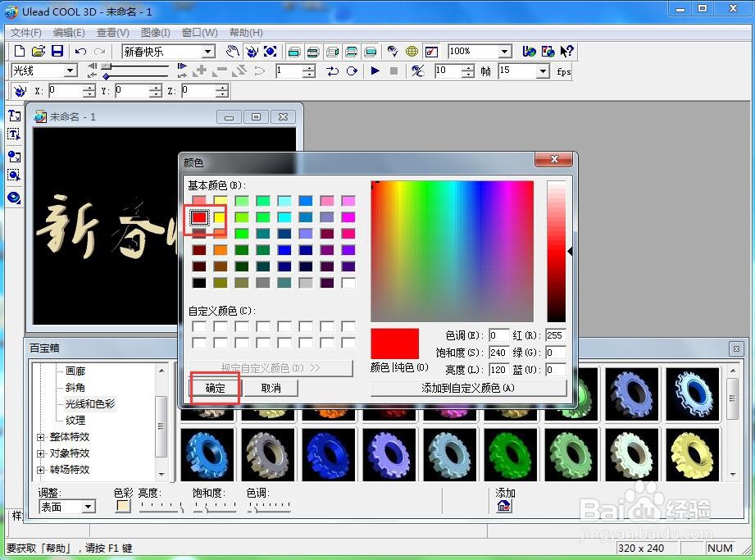Open the 15 fps frame rate dropdown
Viewport: 755px width, 560px height.
click(x=544, y=71)
